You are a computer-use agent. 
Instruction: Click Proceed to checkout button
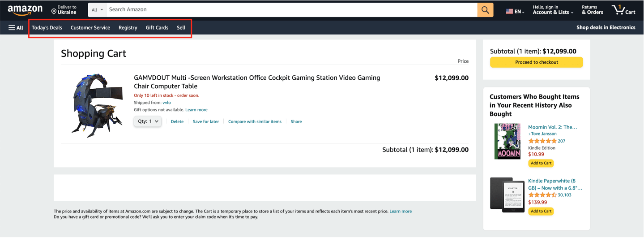point(536,62)
